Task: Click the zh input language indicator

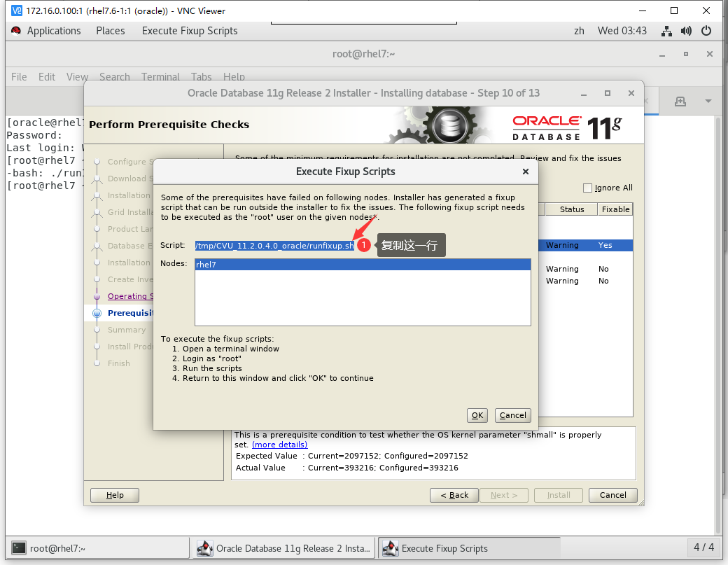Action: 579,31
